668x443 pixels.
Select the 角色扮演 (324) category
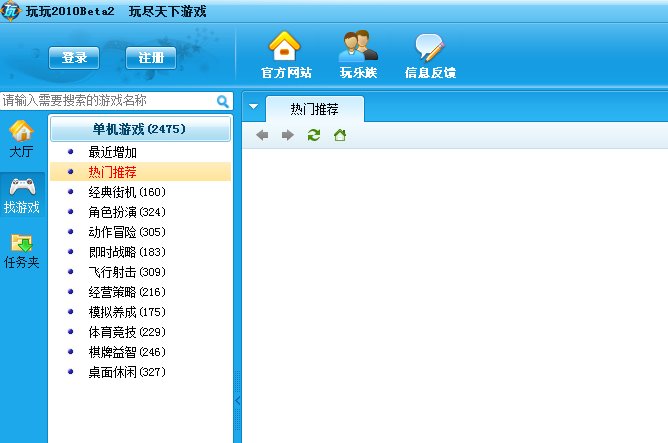click(126, 212)
